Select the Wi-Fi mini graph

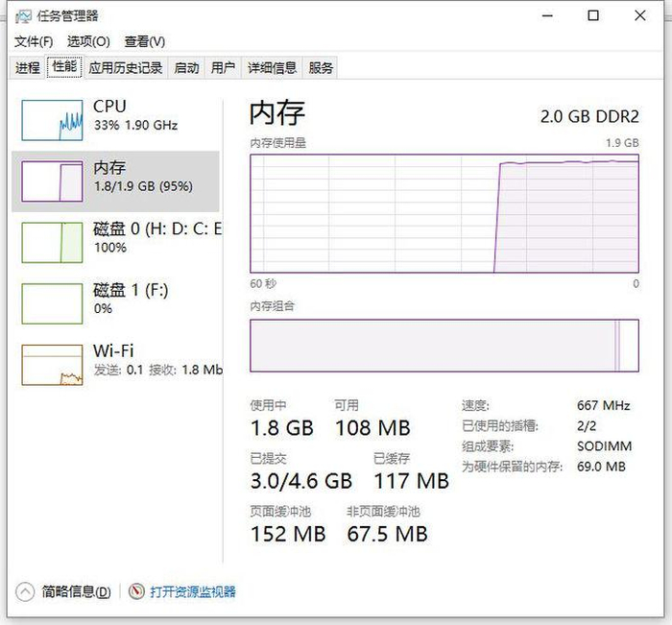52,365
